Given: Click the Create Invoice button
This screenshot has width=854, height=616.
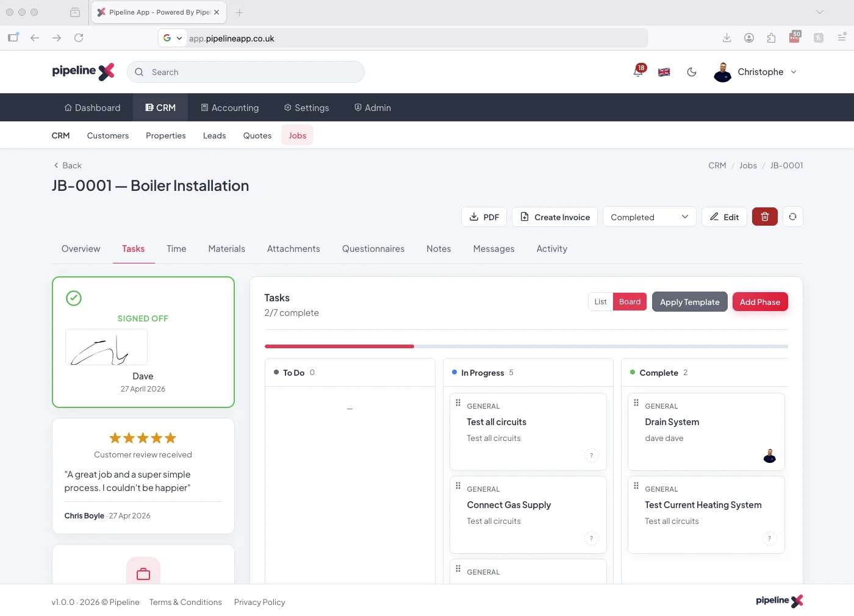Looking at the screenshot, I should coord(554,217).
